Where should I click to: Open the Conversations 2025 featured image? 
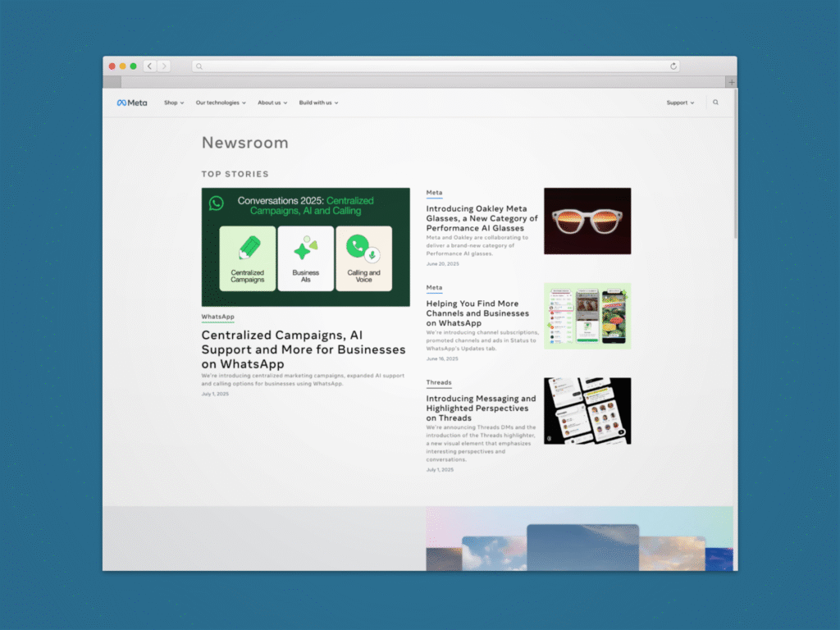(306, 247)
